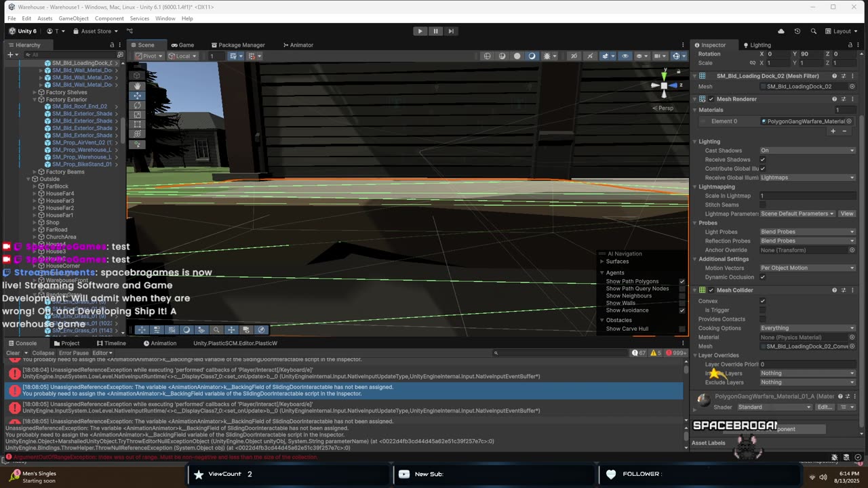Screen dimensions: 868x488
Task: Click the console Clear button
Action: [13, 353]
